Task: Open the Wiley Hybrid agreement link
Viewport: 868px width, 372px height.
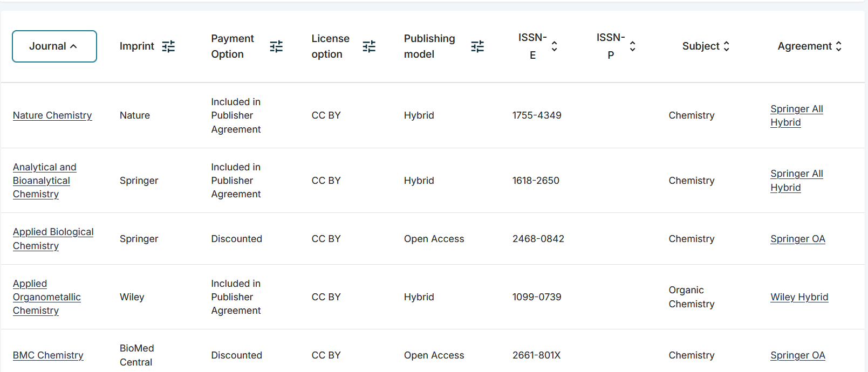Action: click(799, 297)
